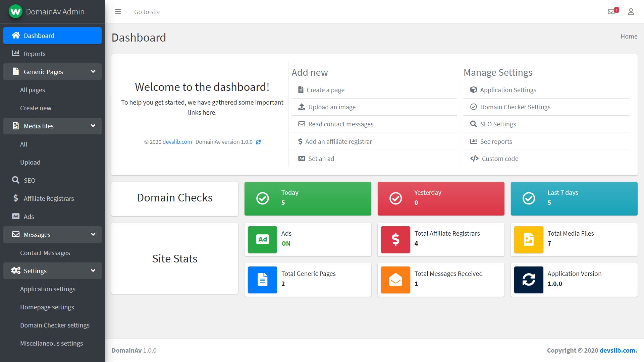The height and width of the screenshot is (362, 644).
Task: Open the user profile icon
Action: [631, 12]
